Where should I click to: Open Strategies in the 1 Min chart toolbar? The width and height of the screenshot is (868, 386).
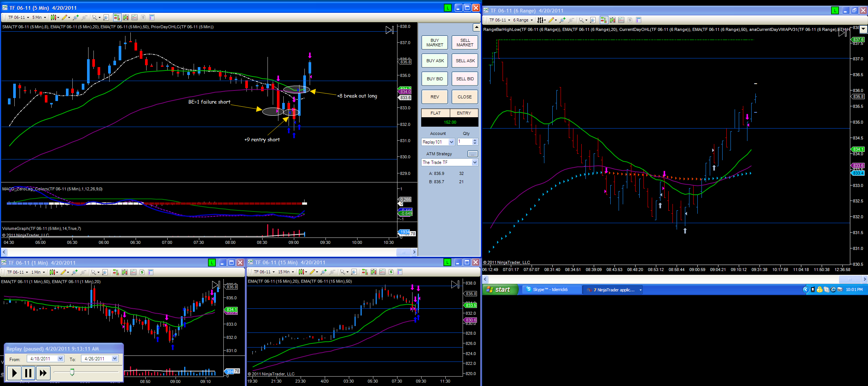pos(142,272)
